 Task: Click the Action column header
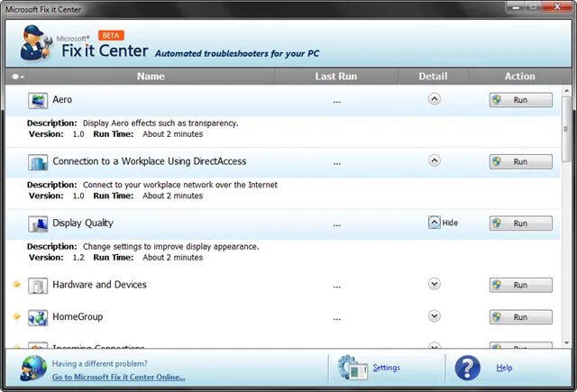point(519,77)
